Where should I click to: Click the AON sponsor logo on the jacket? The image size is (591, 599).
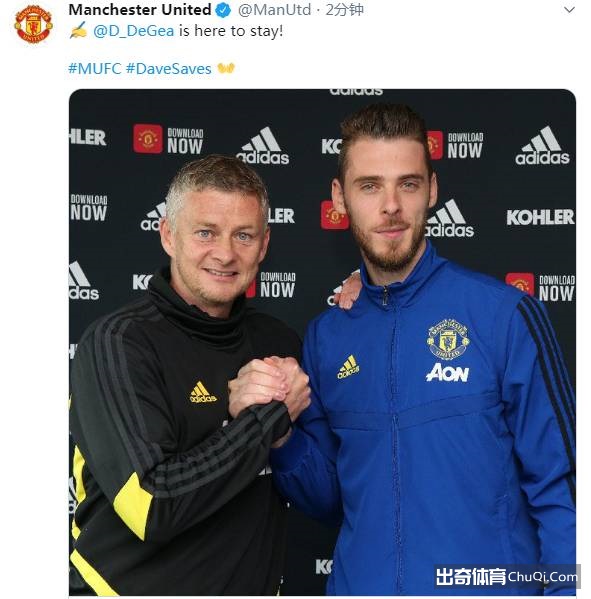pyautogui.click(x=447, y=372)
